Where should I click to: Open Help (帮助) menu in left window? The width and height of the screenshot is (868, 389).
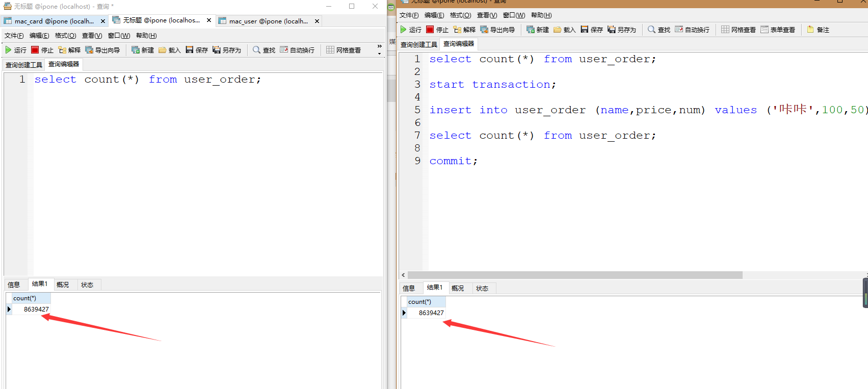[x=146, y=36]
